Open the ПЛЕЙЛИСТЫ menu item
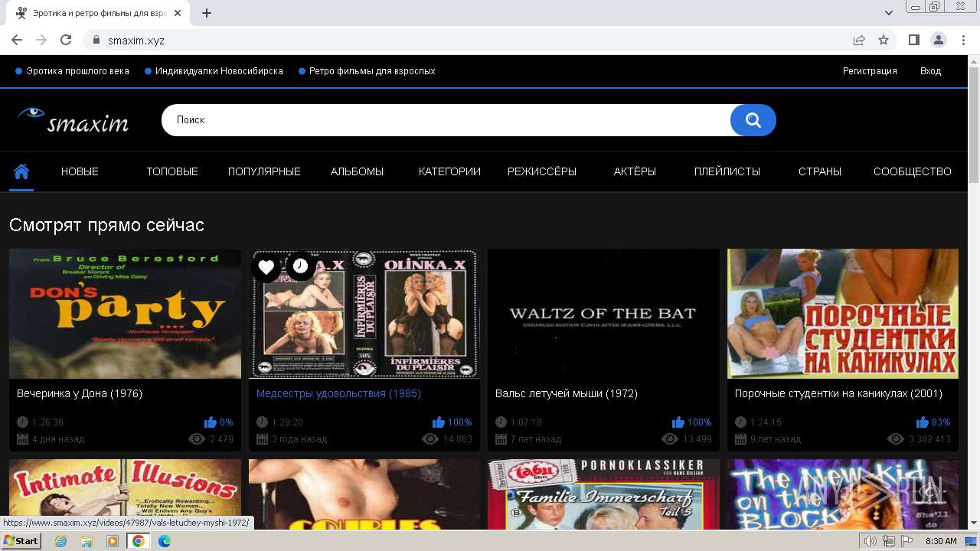Viewport: 980px width, 551px height. tap(727, 171)
